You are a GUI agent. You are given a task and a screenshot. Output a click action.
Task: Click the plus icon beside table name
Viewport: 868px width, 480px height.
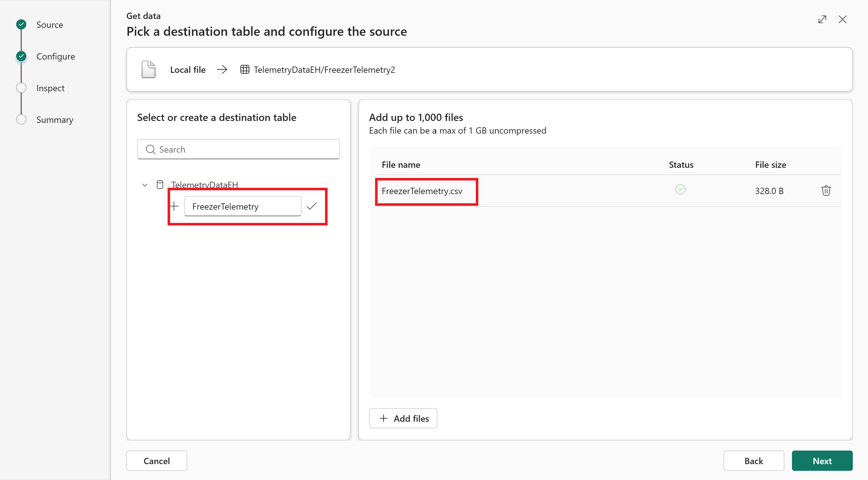click(174, 206)
